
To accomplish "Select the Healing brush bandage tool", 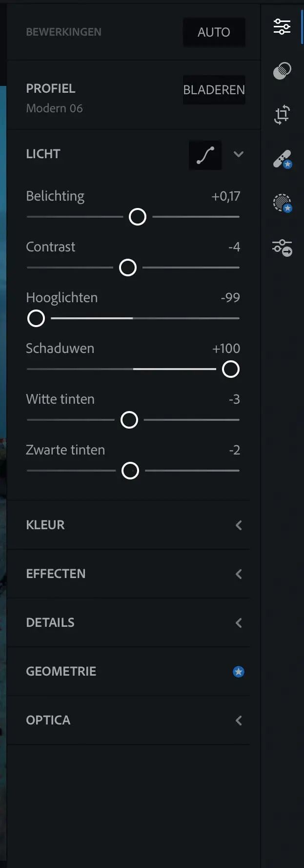I will click(x=282, y=159).
